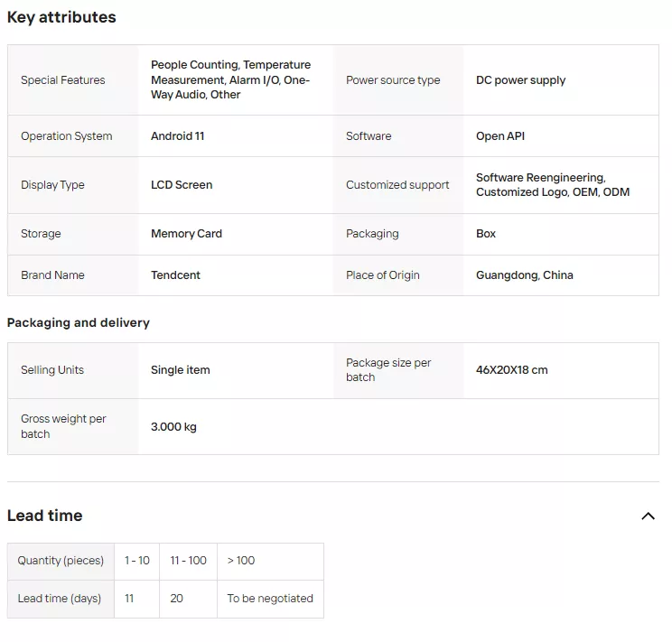This screenshot has width=672, height=642.
Task: Select the Box value
Action: pyautogui.click(x=486, y=234)
